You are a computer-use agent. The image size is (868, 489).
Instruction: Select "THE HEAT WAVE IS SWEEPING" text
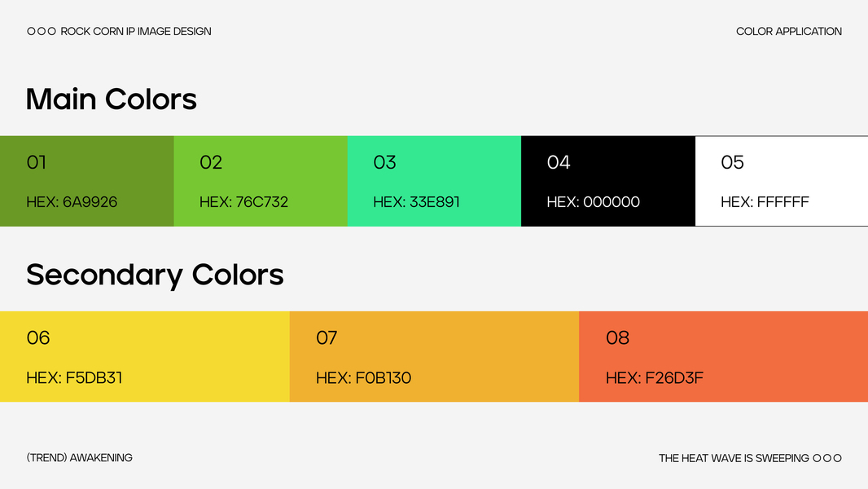tap(734, 458)
